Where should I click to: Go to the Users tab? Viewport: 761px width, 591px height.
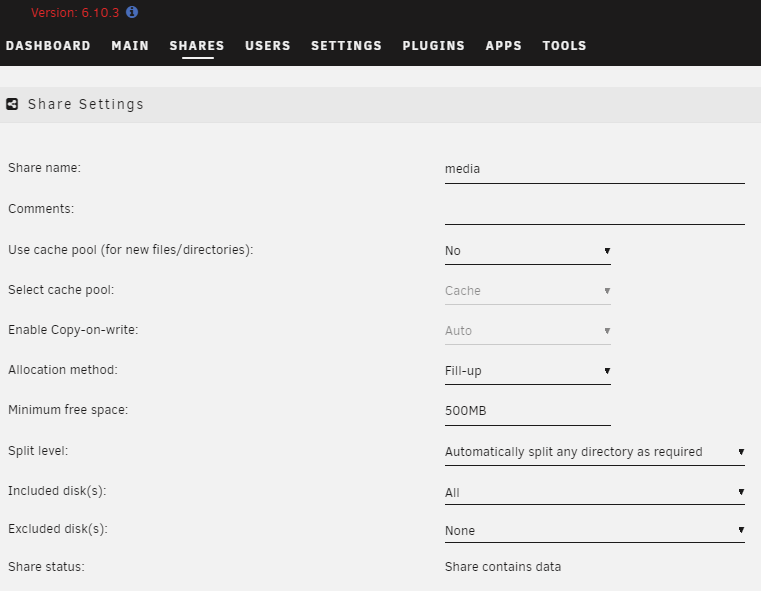click(268, 46)
